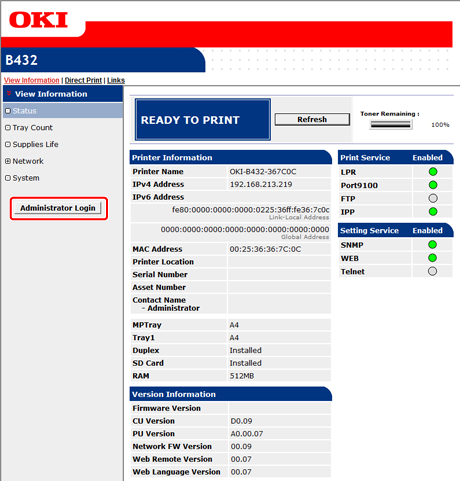Click the Telnet disabled status indicator
Screen dimensions: 460x481
point(432,271)
